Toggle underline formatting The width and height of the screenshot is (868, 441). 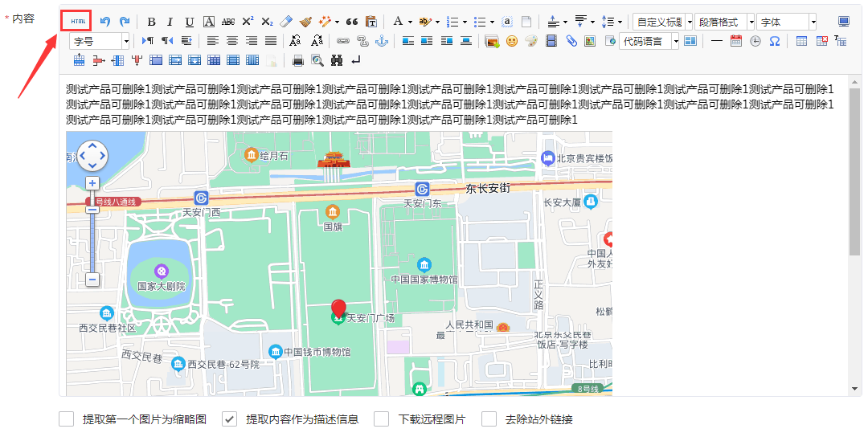click(x=190, y=22)
